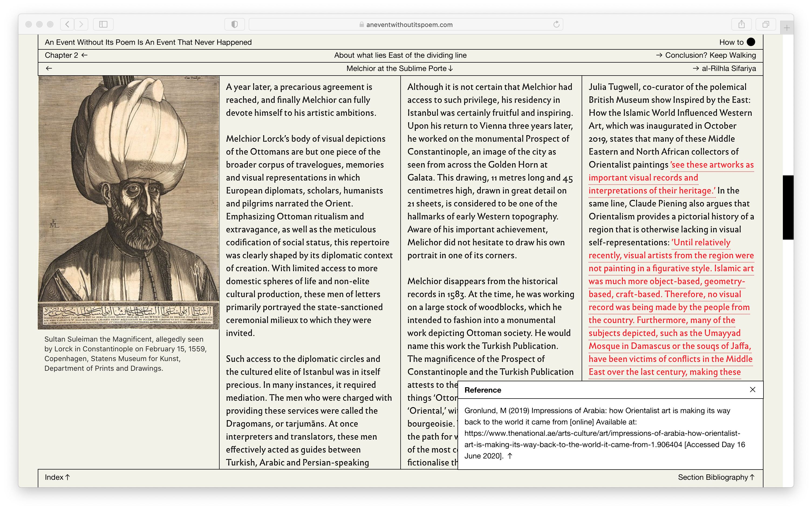
Task: Click the Sultan Suleiman engraving image
Action: [128, 202]
